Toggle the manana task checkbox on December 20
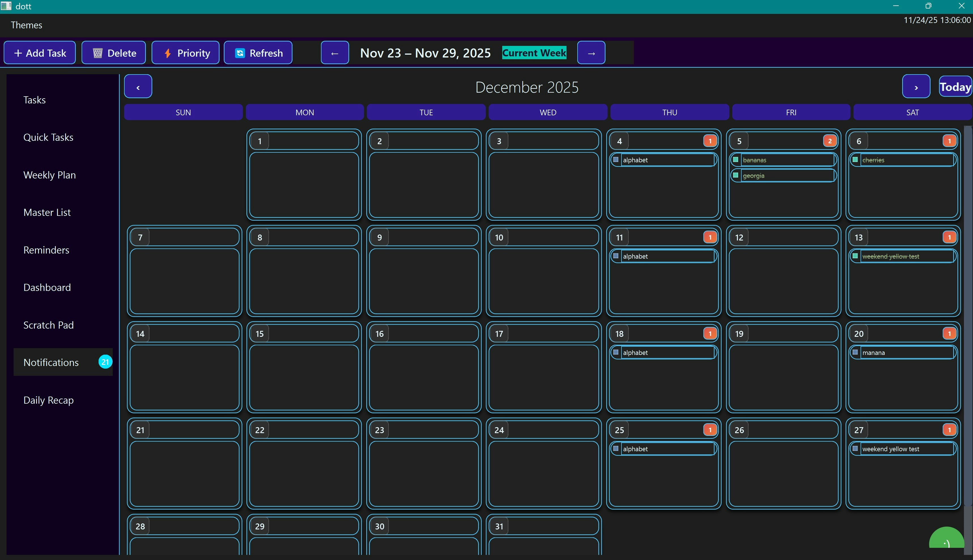The image size is (973, 560). click(x=855, y=352)
